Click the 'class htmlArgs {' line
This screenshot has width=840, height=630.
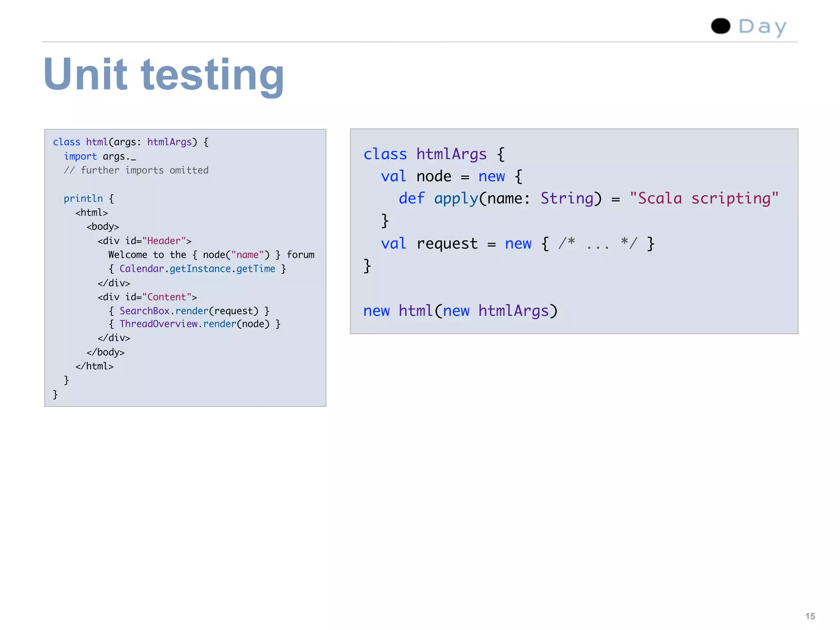pos(434,154)
